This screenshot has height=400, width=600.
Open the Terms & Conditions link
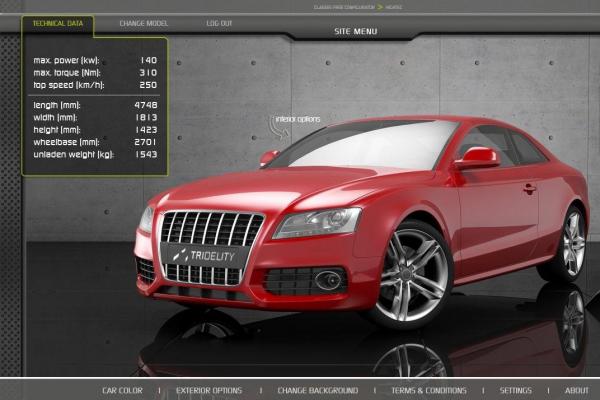click(x=429, y=390)
